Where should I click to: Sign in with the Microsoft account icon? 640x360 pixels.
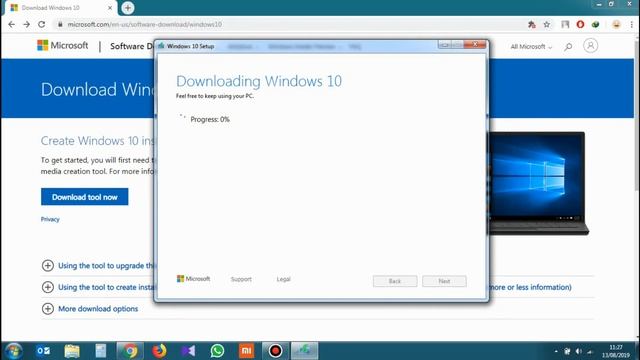(590, 46)
